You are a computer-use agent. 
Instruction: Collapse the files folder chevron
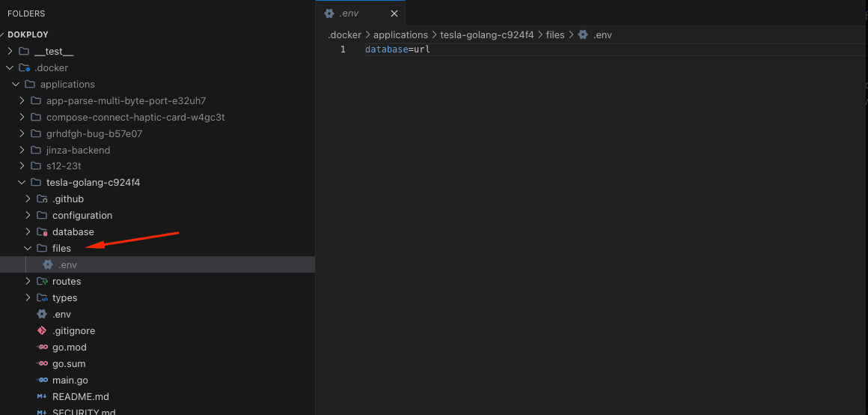pyautogui.click(x=28, y=249)
